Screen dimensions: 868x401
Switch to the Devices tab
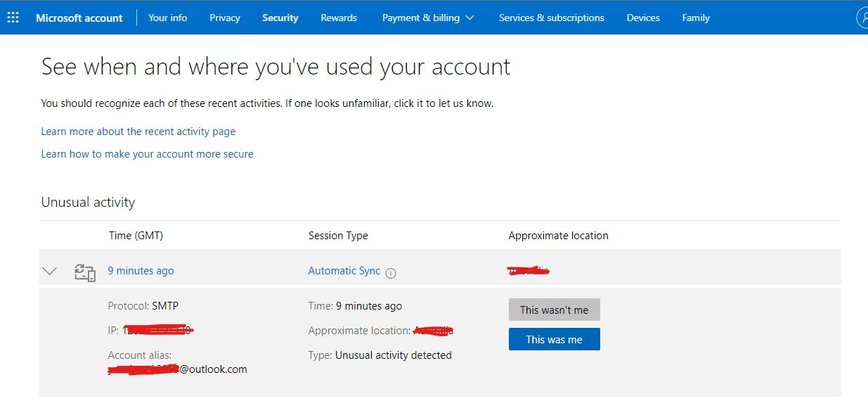coord(643,18)
